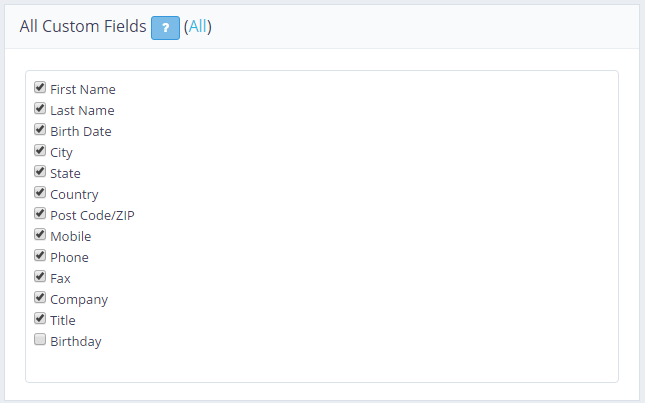The height and width of the screenshot is (403, 645).
Task: Toggle the Fax checkbox
Action: [40, 277]
